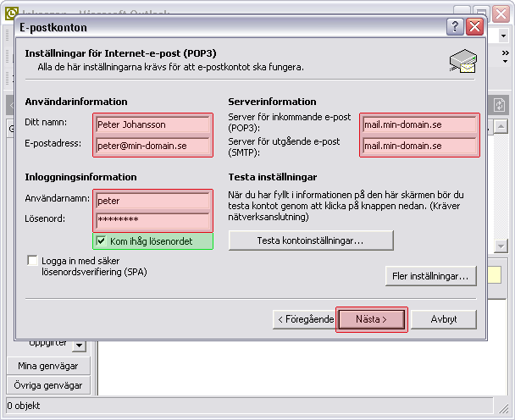The height and width of the screenshot is (420, 515).
Task: Click the icon at right toolbar edge
Action: 500,104
